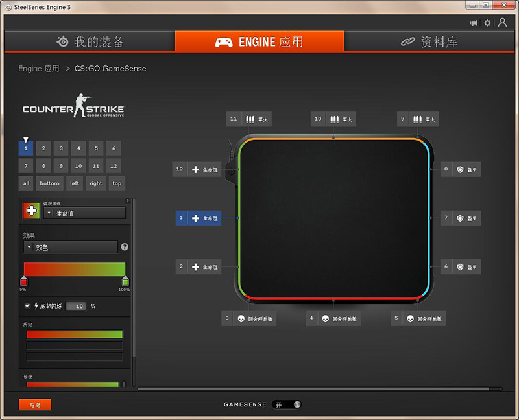Open the effect help question mark
Screen dimensions: 519x420
click(x=125, y=247)
